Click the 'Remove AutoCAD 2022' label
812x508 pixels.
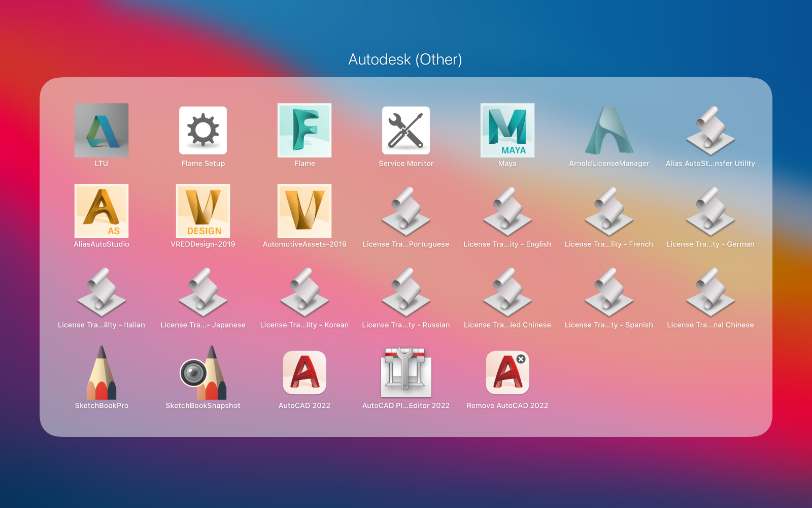[x=507, y=406]
